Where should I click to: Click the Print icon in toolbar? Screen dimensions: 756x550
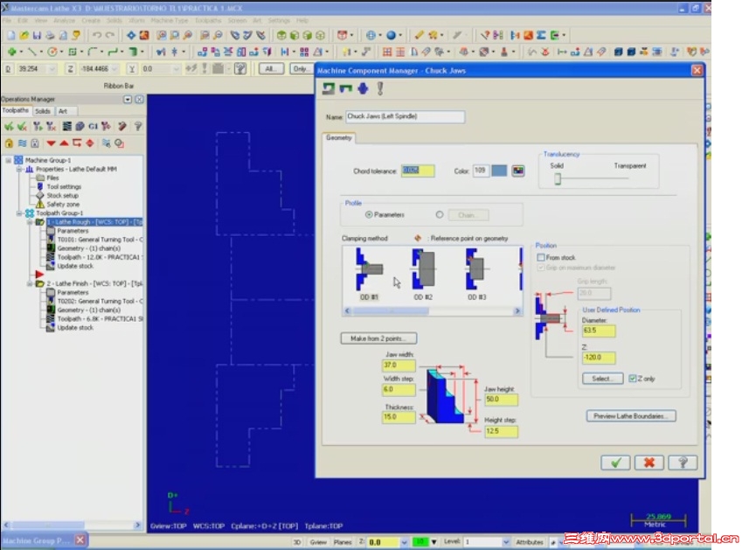50,35
